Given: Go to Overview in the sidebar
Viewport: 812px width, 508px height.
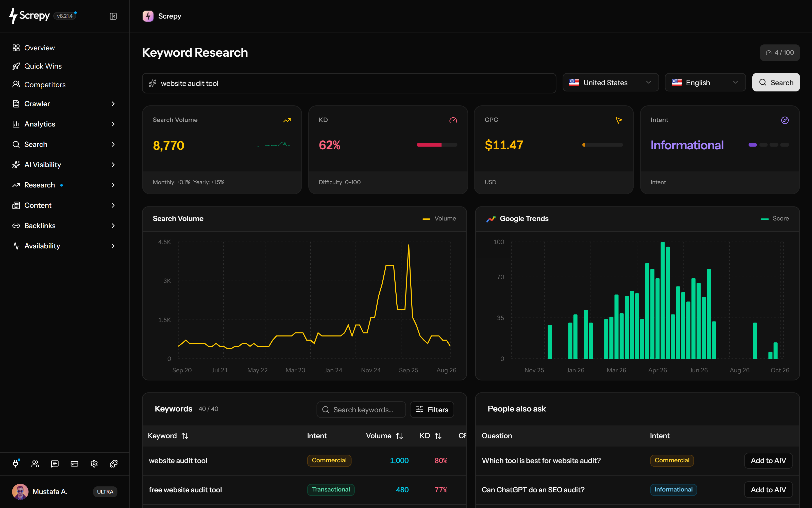Looking at the screenshot, I should coord(65,48).
